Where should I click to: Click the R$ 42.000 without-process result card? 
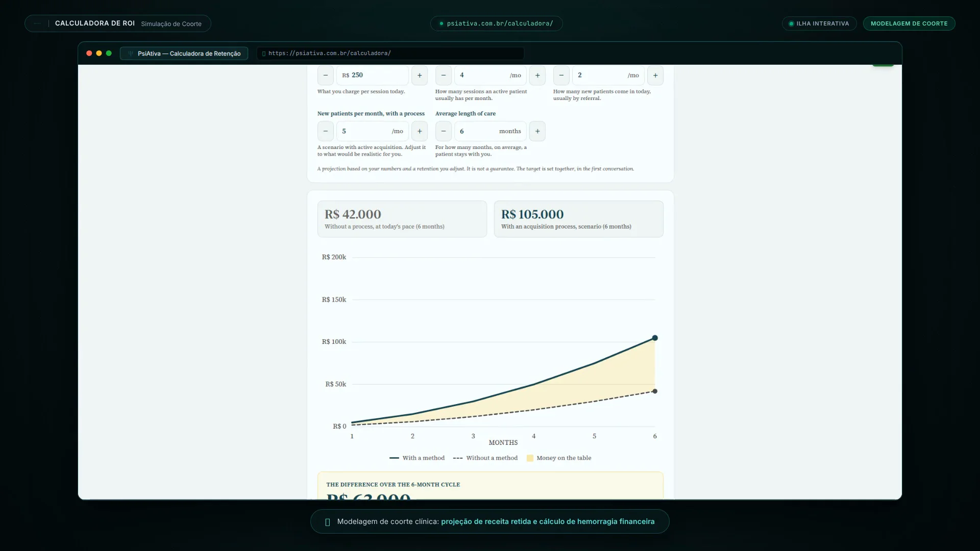402,219
